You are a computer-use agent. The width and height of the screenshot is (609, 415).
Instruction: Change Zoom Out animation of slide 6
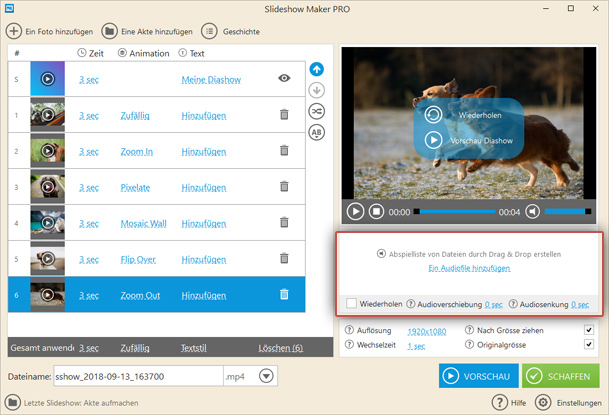pos(140,295)
